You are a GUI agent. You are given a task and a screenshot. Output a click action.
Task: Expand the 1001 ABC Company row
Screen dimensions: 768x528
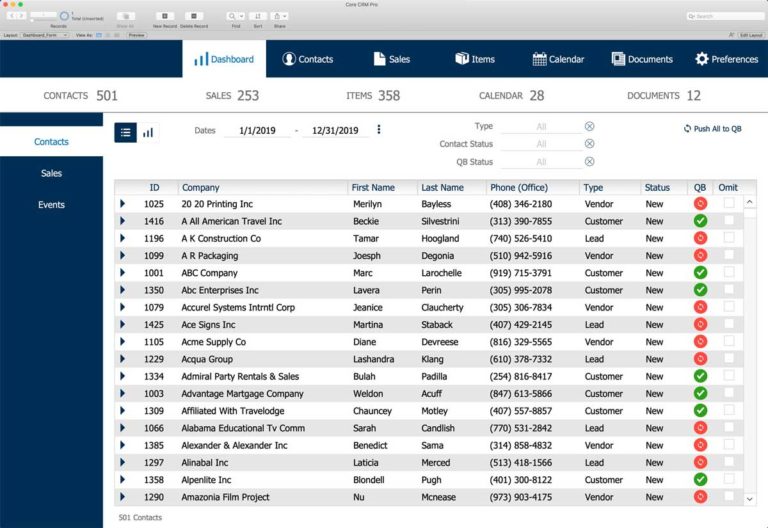[x=122, y=272]
